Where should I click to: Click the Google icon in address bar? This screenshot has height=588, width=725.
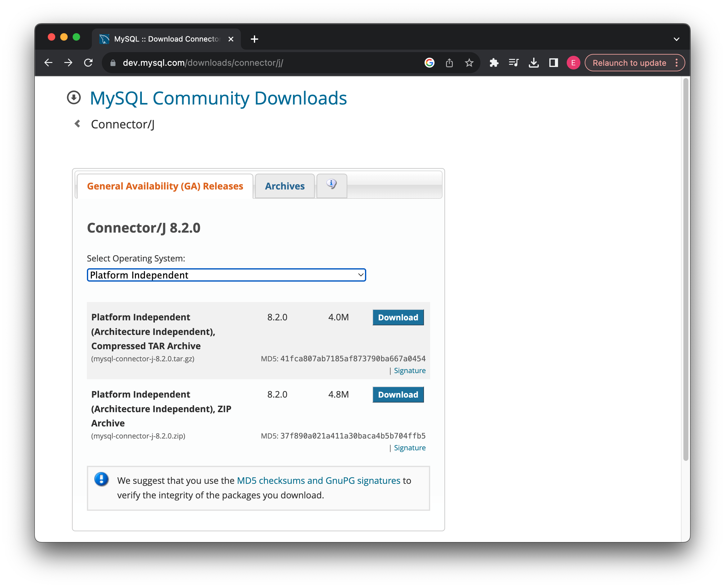(x=430, y=63)
